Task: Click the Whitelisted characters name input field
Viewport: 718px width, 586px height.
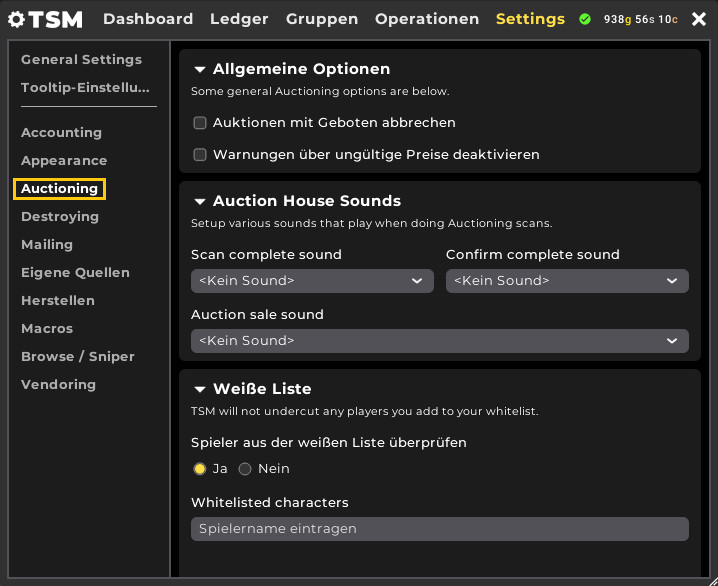Action: tap(440, 529)
